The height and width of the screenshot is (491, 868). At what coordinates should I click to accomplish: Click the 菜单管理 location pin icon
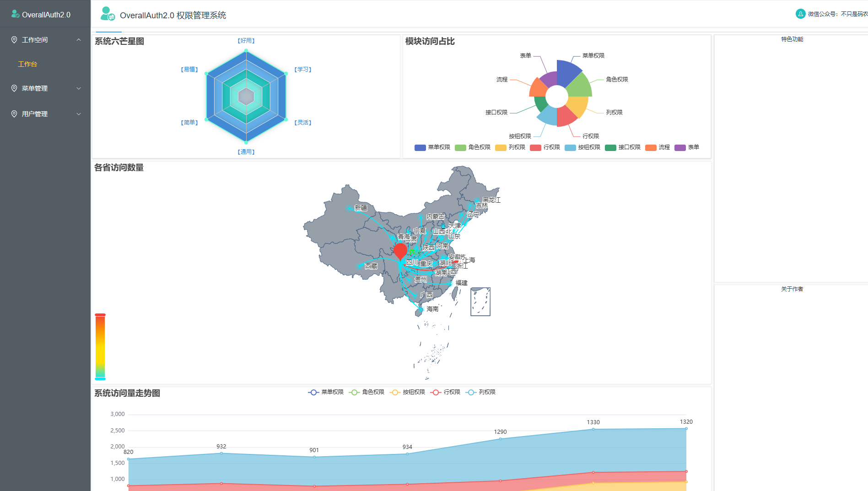coord(14,88)
